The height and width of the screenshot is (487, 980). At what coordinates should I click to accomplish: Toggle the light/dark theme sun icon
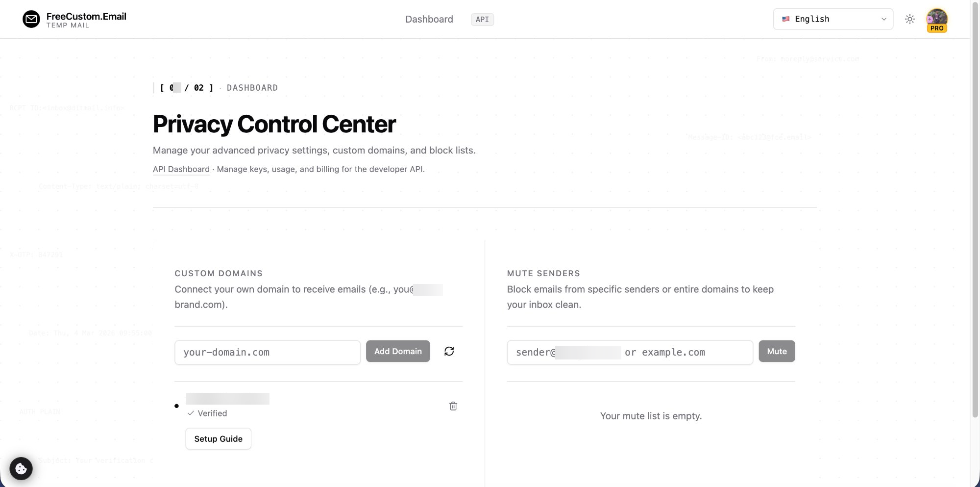click(910, 19)
